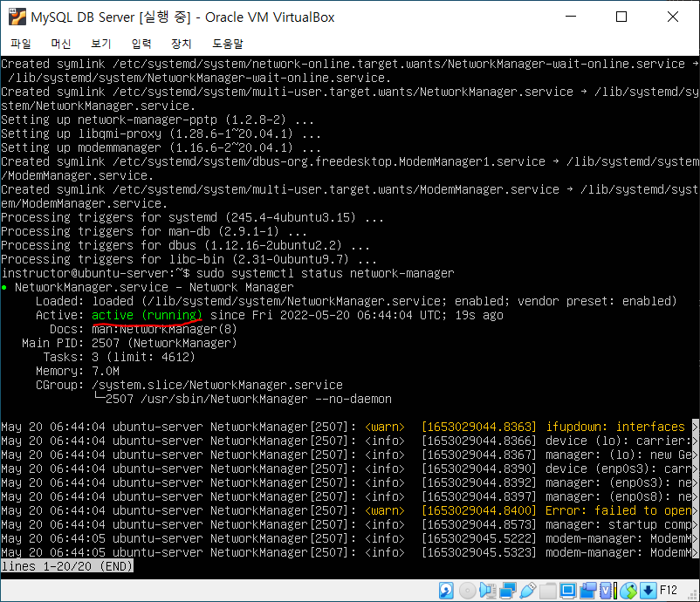Image resolution: width=700 pixels, height=602 pixels.
Task: Click the audio speaker status icon
Action: coord(488,591)
